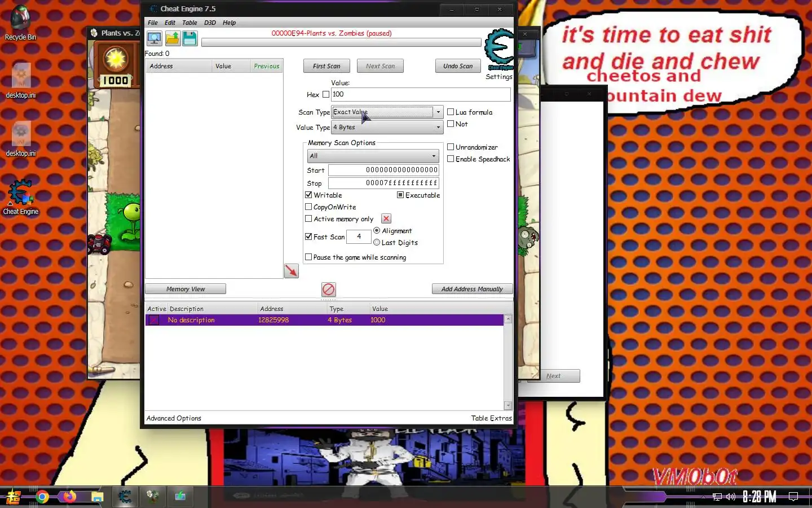
Task: Open Table Extras
Action: 491,418
